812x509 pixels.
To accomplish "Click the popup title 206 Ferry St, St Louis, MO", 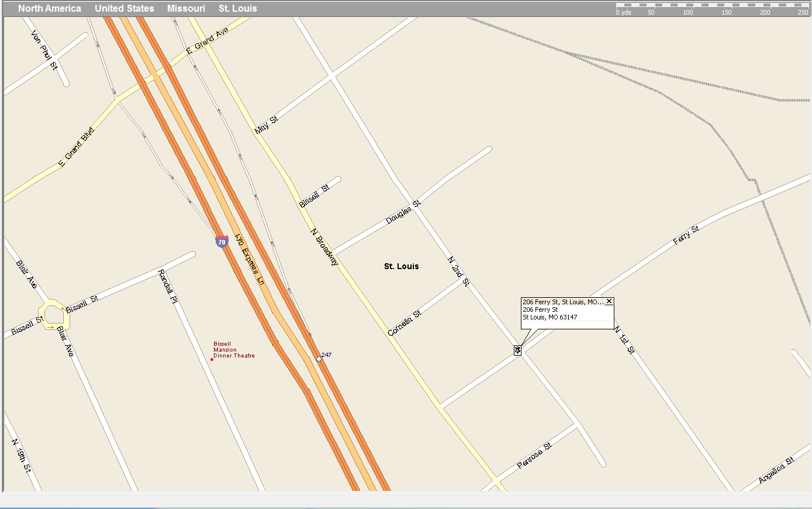I will [x=563, y=302].
